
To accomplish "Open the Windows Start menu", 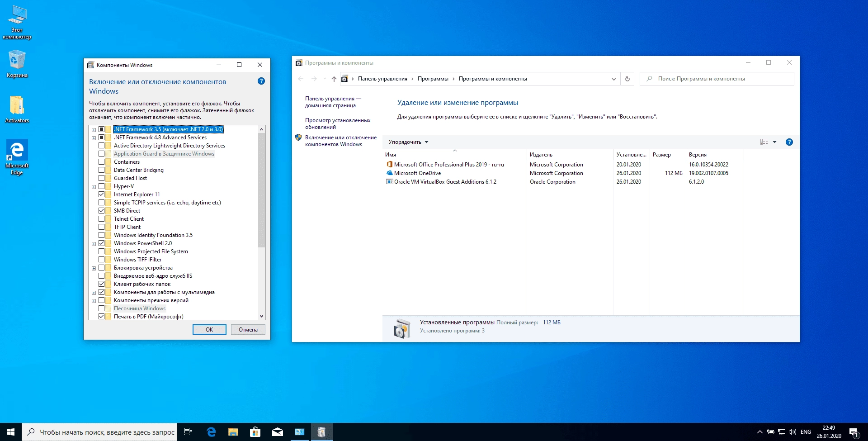I will click(11, 432).
